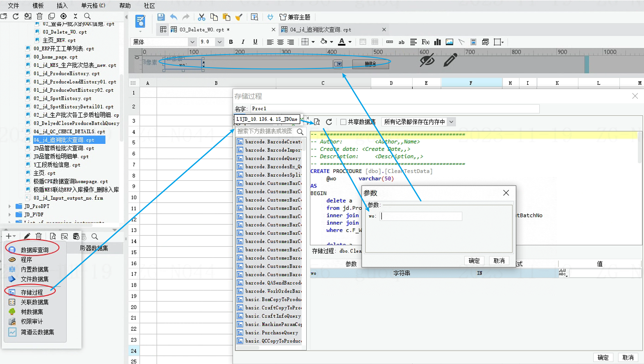Delete dataset with the trash icon in the dataset toolbar
The image size is (644, 364).
pyautogui.click(x=38, y=236)
